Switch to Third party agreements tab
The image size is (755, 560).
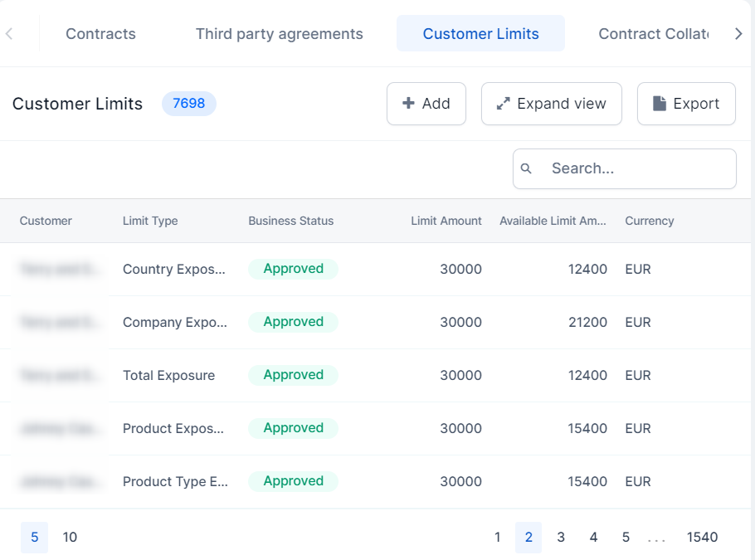[279, 34]
